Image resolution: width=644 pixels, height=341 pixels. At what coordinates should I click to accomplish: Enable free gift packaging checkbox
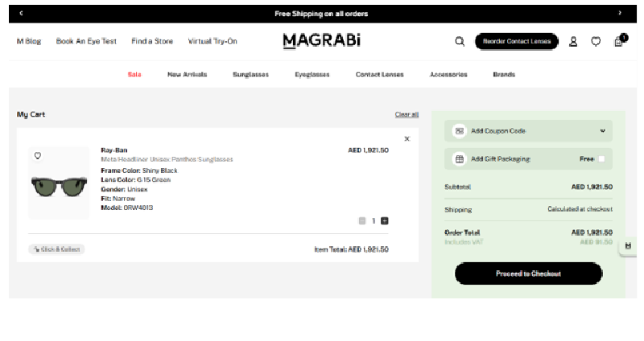(x=601, y=158)
